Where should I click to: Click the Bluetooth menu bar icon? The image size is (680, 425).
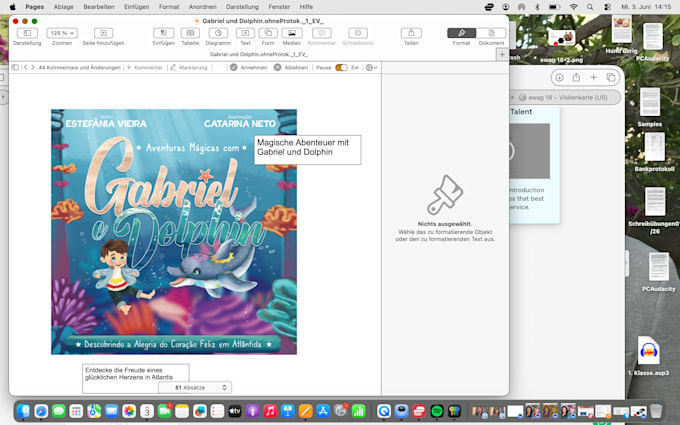537,7
